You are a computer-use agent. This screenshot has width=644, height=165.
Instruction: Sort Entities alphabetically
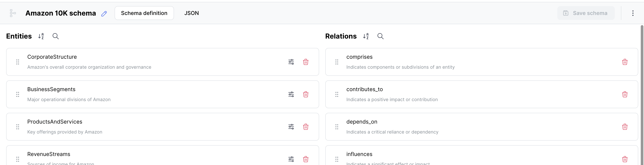tap(41, 36)
